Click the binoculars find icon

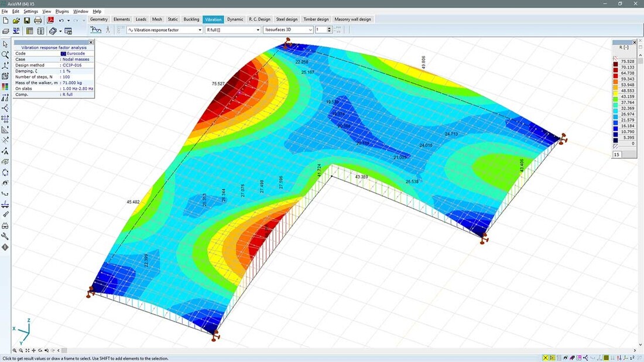point(5,226)
